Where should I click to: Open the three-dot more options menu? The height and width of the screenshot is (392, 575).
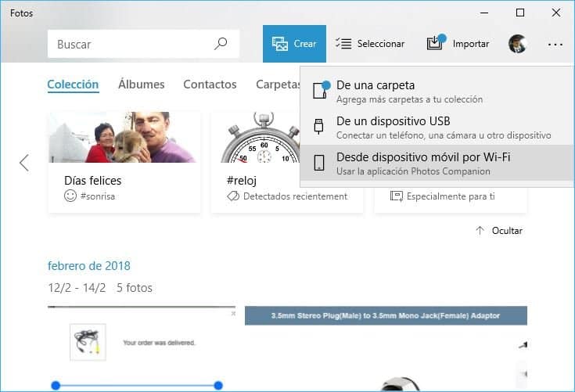tap(555, 45)
